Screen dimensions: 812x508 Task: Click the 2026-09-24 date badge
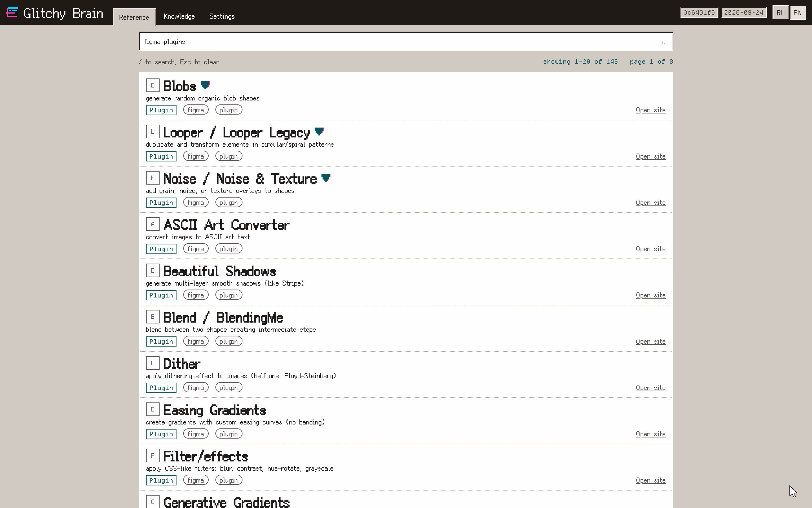tap(743, 12)
